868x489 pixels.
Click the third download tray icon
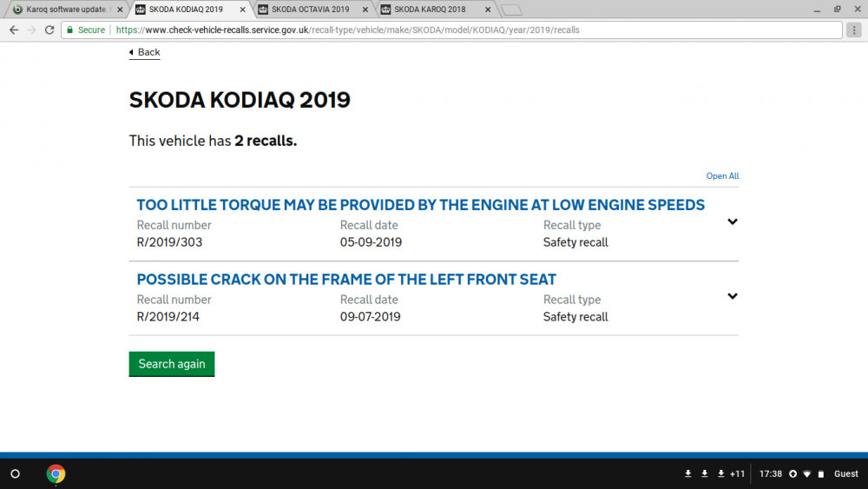(x=720, y=474)
